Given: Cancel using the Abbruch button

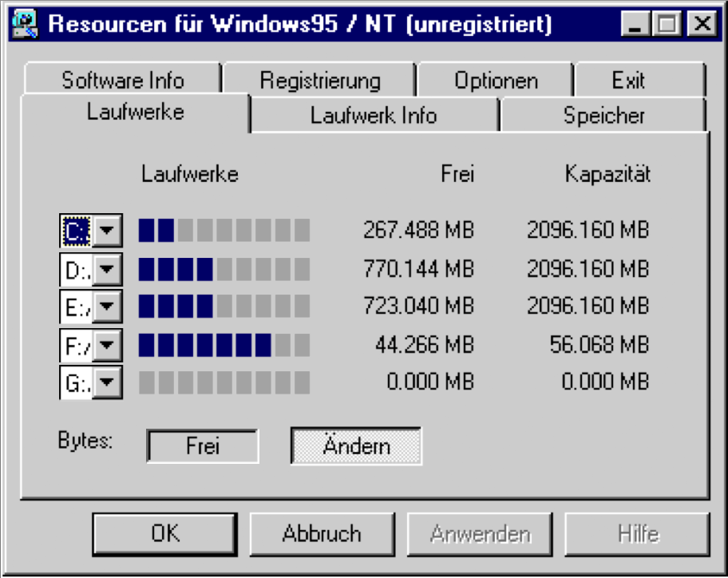Looking at the screenshot, I should point(322,533).
